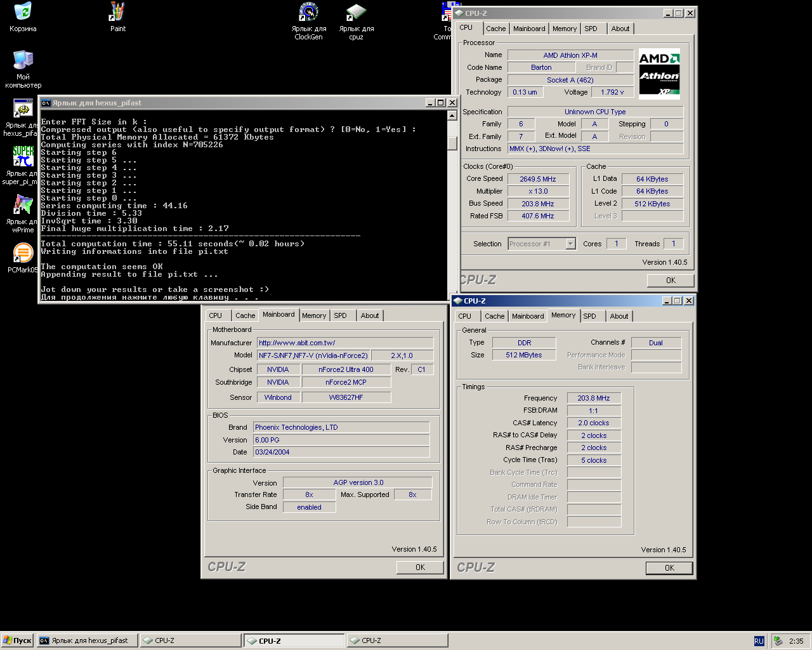
Task: Click the BIOS Date 03/24/2004 field
Action: click(341, 452)
